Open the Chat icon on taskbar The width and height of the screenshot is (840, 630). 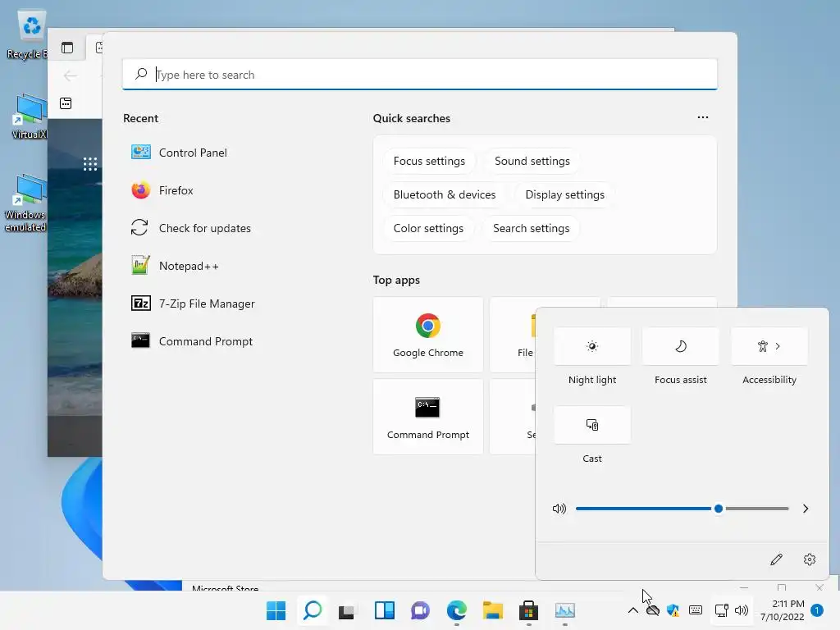tap(421, 610)
